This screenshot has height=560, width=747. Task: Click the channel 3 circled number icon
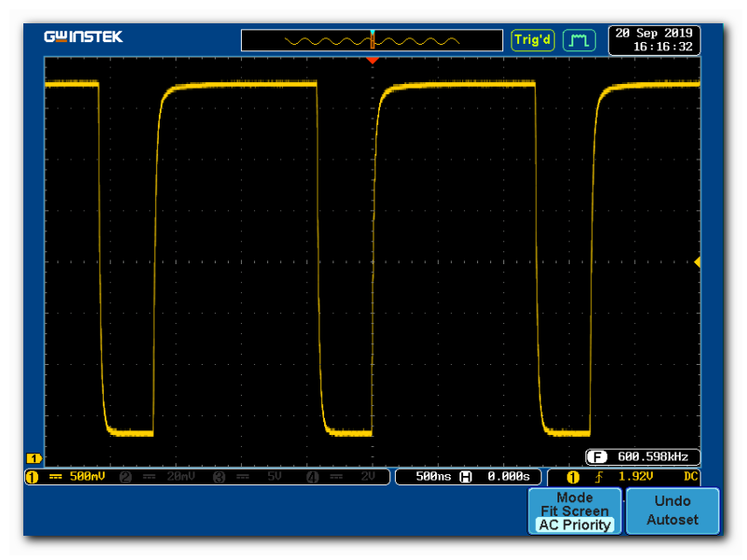click(x=218, y=477)
